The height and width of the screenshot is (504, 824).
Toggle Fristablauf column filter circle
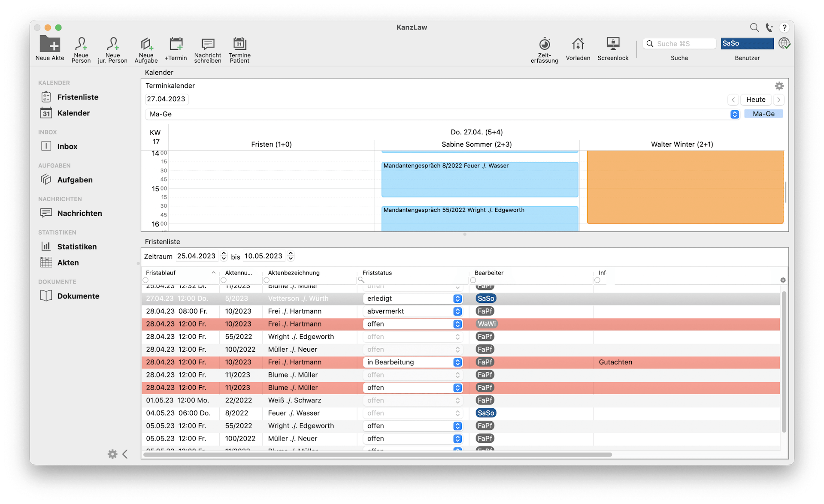(x=146, y=280)
